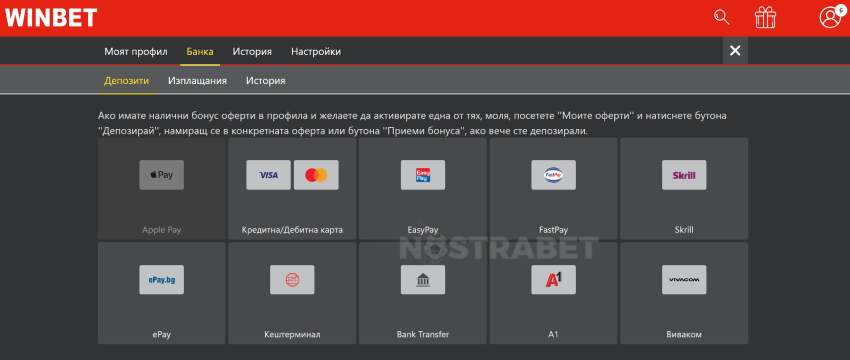Click the Bank Transfer label text
The height and width of the screenshot is (360, 850).
pyautogui.click(x=423, y=335)
